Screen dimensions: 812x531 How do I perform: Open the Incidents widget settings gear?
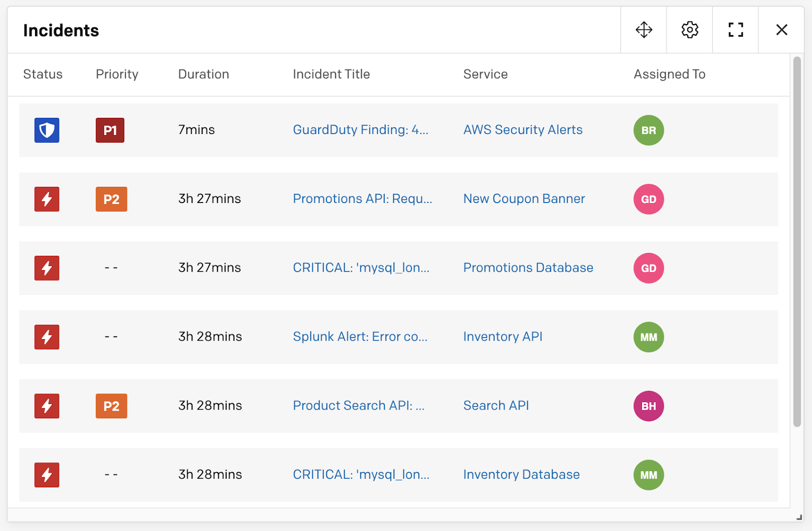(690, 30)
